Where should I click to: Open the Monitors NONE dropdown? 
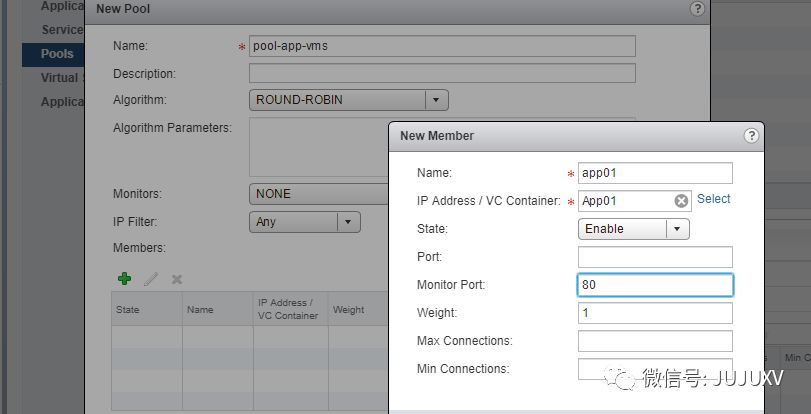[319, 194]
